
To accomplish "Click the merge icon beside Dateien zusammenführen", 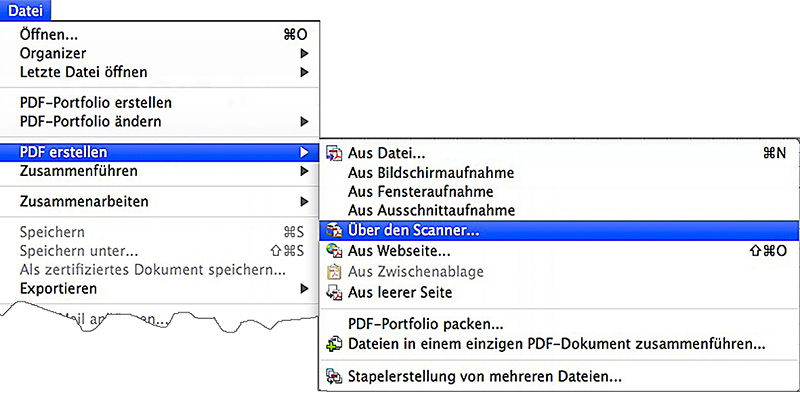I will click(334, 345).
